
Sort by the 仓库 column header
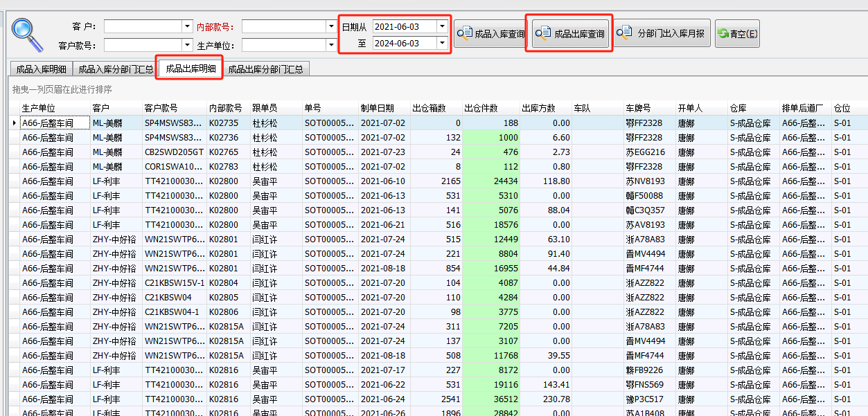pyautogui.click(x=754, y=108)
